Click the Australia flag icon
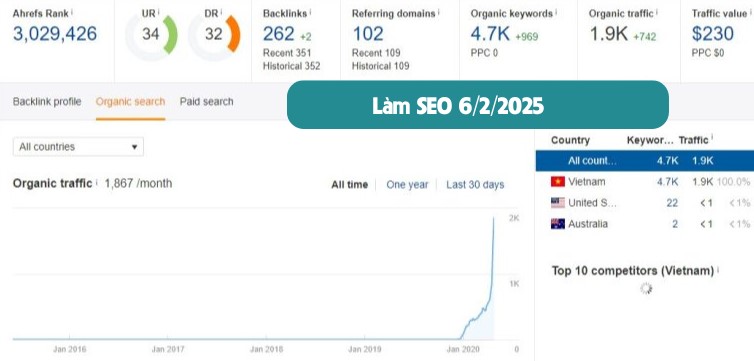The image size is (754, 361). [558, 224]
